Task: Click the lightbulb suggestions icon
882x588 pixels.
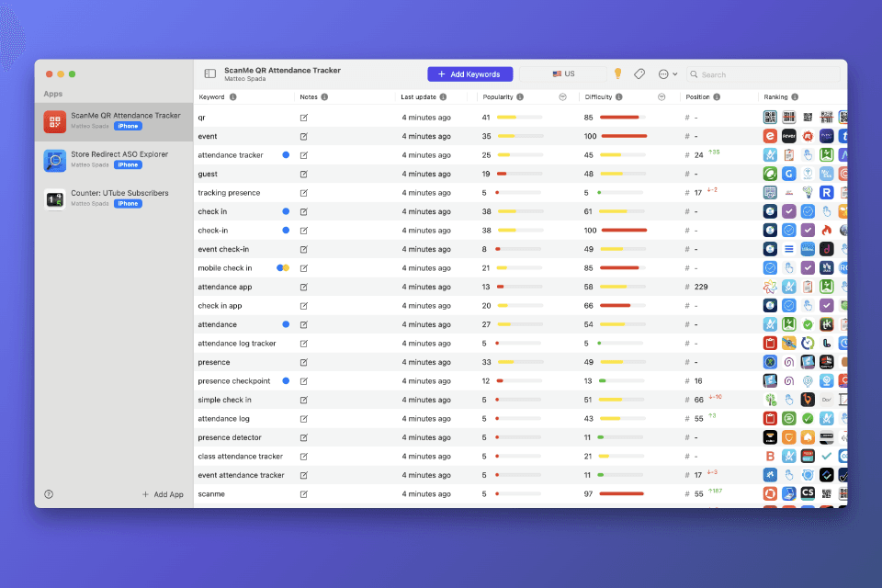Action: (x=618, y=73)
